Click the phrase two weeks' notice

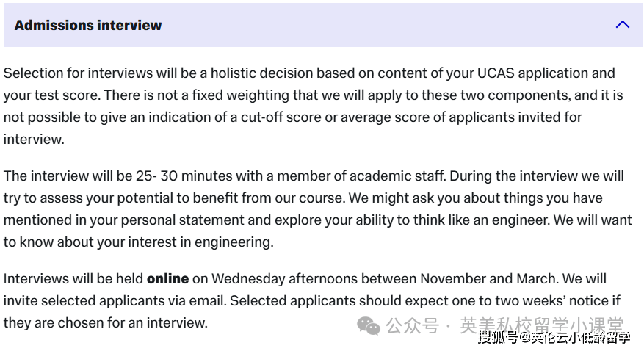click(x=547, y=301)
